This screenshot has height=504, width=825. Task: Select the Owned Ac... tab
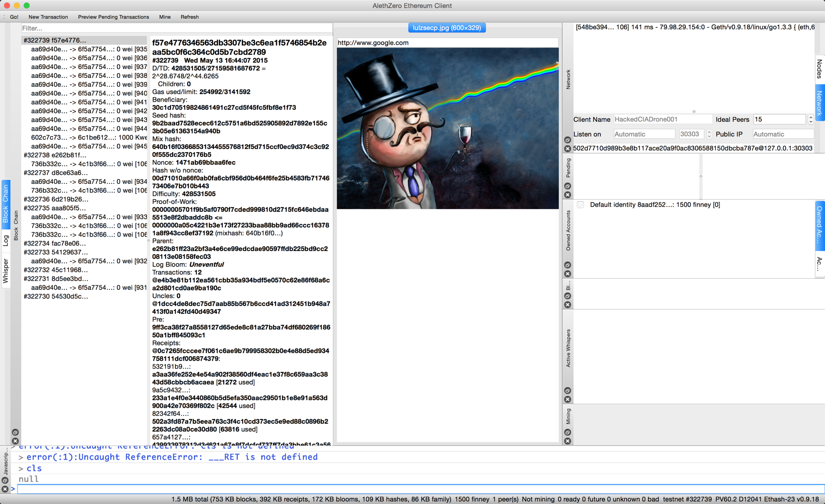(x=819, y=225)
